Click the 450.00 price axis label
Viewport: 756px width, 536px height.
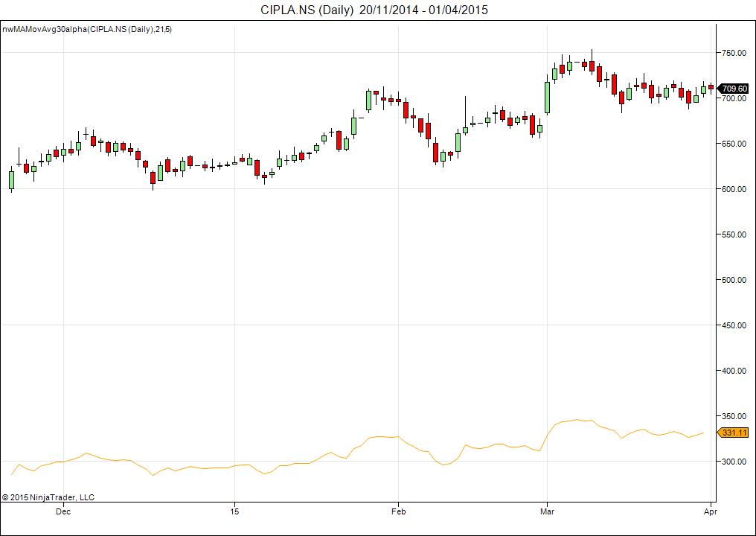[734, 325]
